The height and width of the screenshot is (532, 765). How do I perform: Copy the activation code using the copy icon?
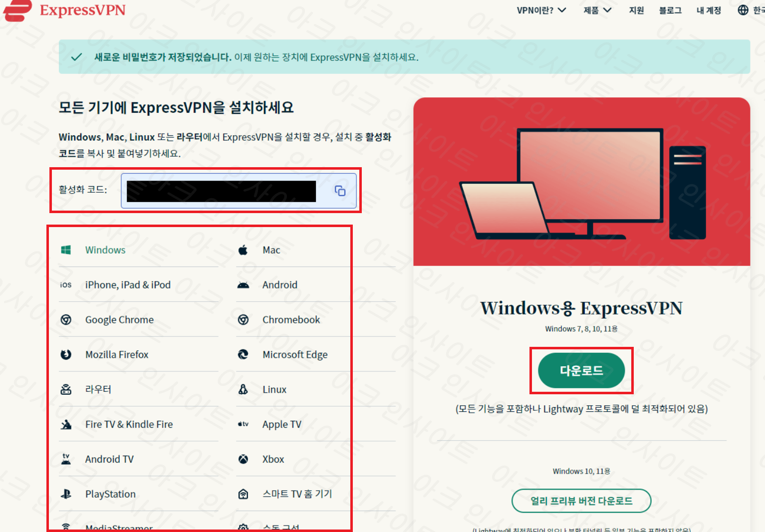click(x=340, y=191)
